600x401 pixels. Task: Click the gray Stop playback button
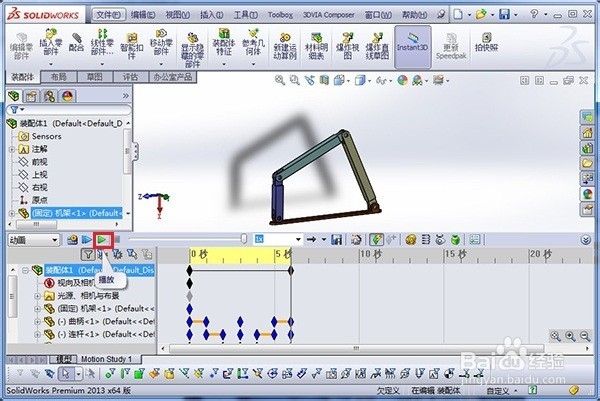click(x=117, y=240)
